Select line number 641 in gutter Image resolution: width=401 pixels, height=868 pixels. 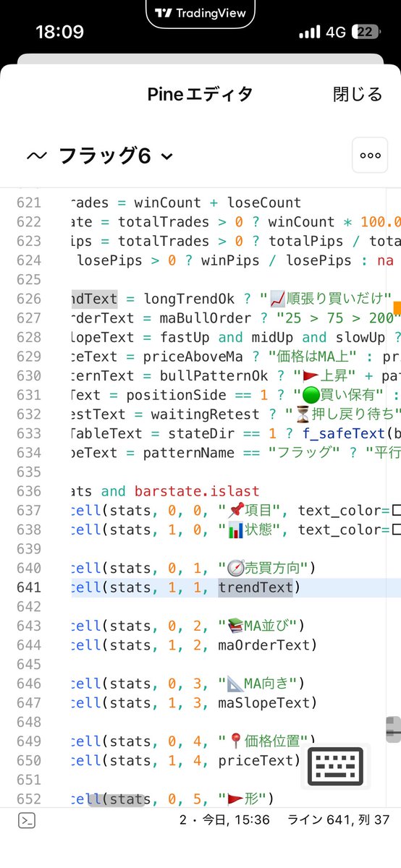29,587
